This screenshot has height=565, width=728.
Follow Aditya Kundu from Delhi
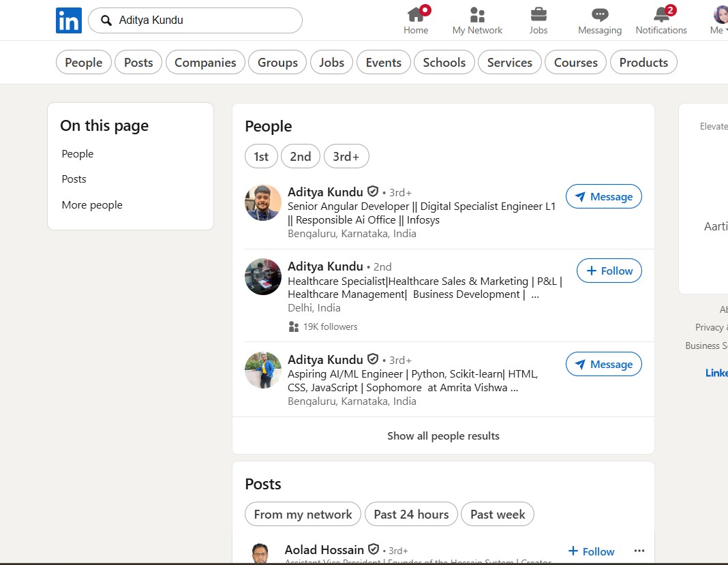point(609,271)
